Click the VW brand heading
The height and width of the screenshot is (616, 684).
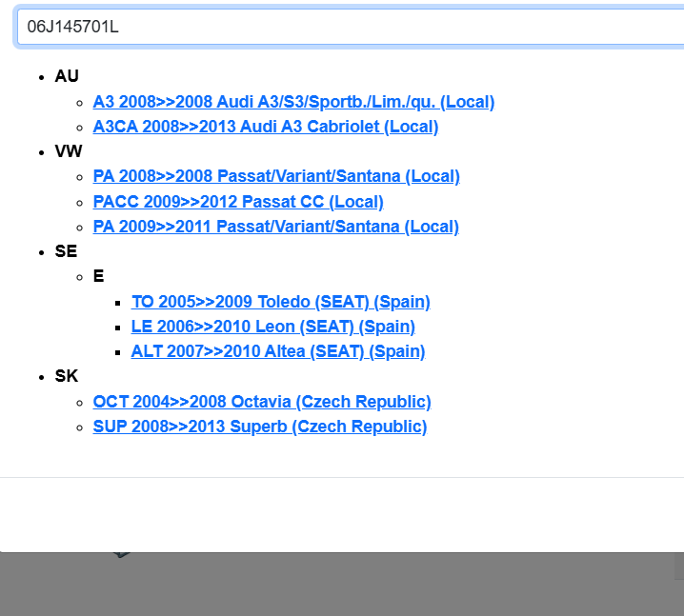click(x=68, y=151)
